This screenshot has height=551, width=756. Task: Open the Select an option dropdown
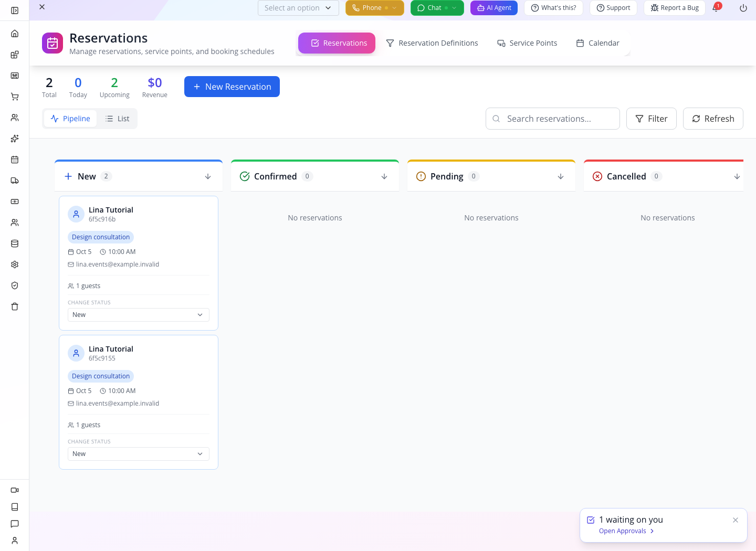[x=298, y=8]
